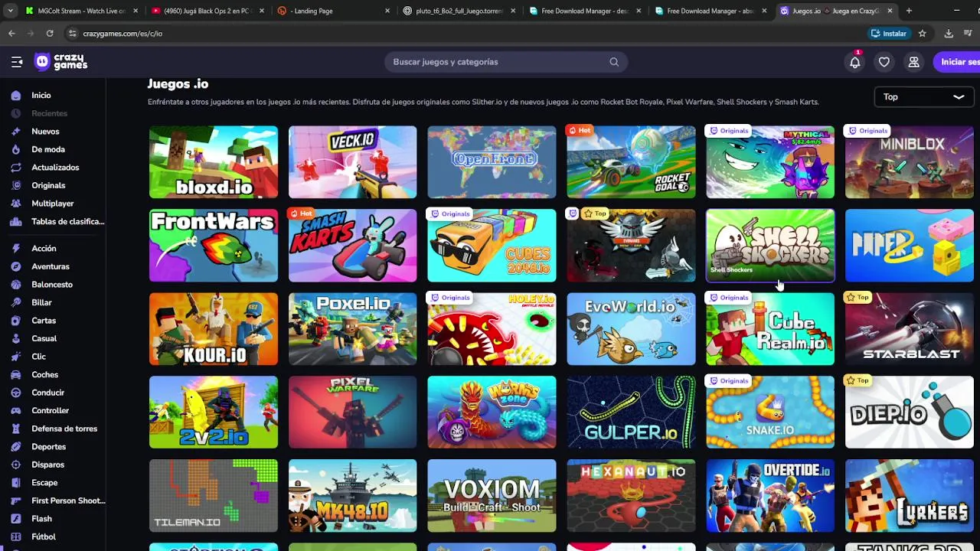
Task: Open a new browser tab
Action: 909,11
